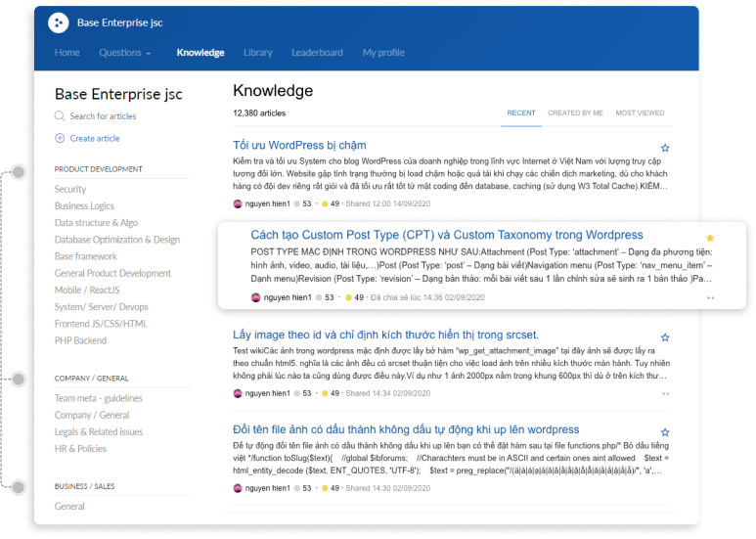
Task: Select Legals & Related issues category
Action: click(x=99, y=432)
